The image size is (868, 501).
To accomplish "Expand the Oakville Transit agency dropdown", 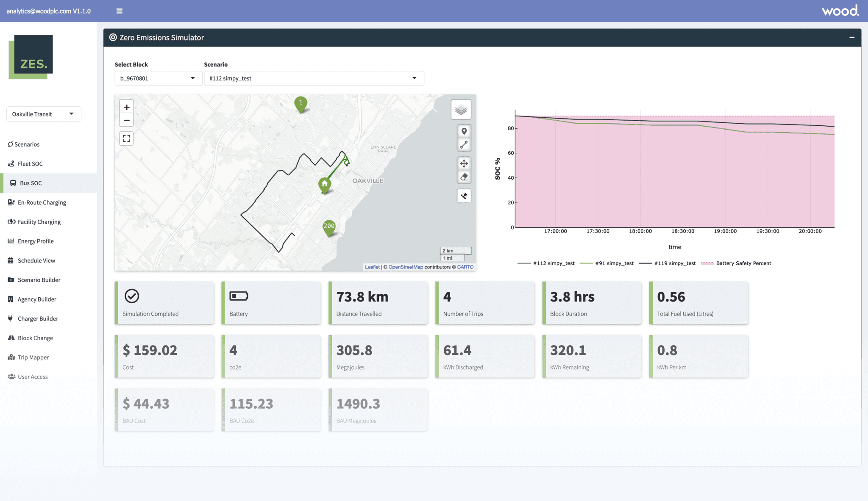I will click(x=44, y=114).
